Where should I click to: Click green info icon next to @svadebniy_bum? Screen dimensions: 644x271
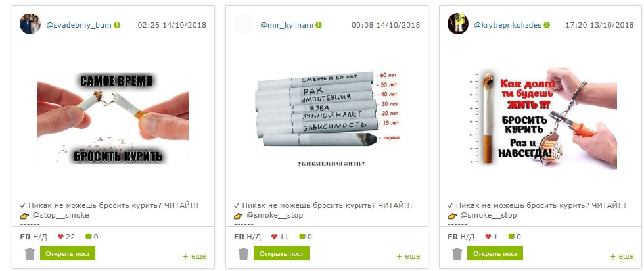(117, 25)
